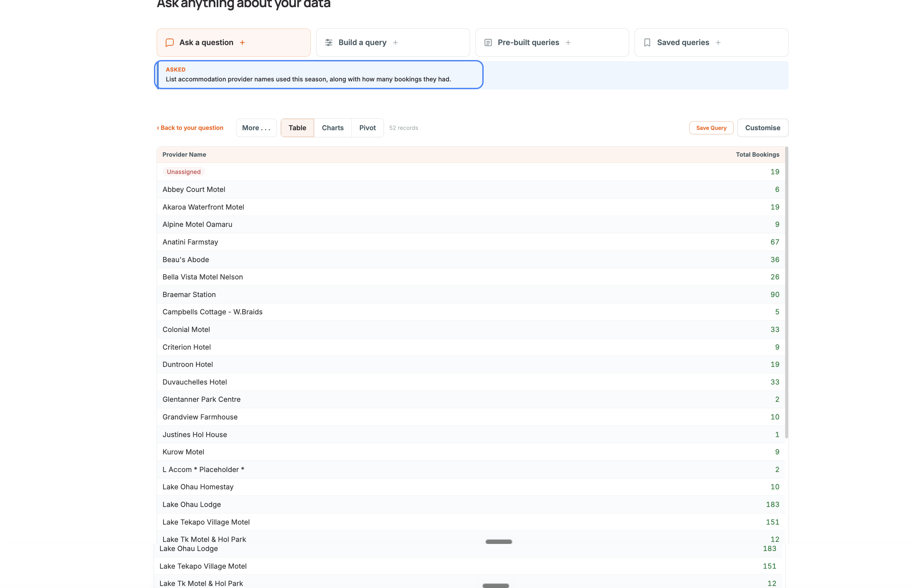913x588 pixels.
Task: Click the speech bubble icon on Ask a question
Action: (170, 42)
